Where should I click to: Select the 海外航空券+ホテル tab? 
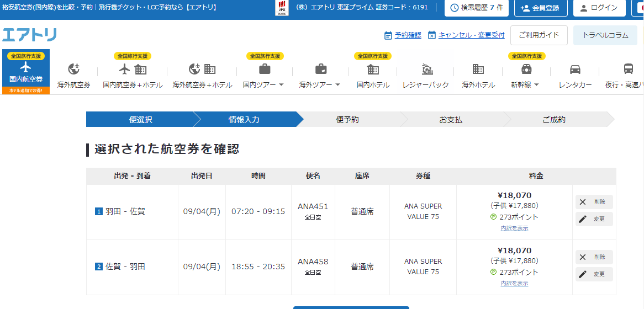203,76
